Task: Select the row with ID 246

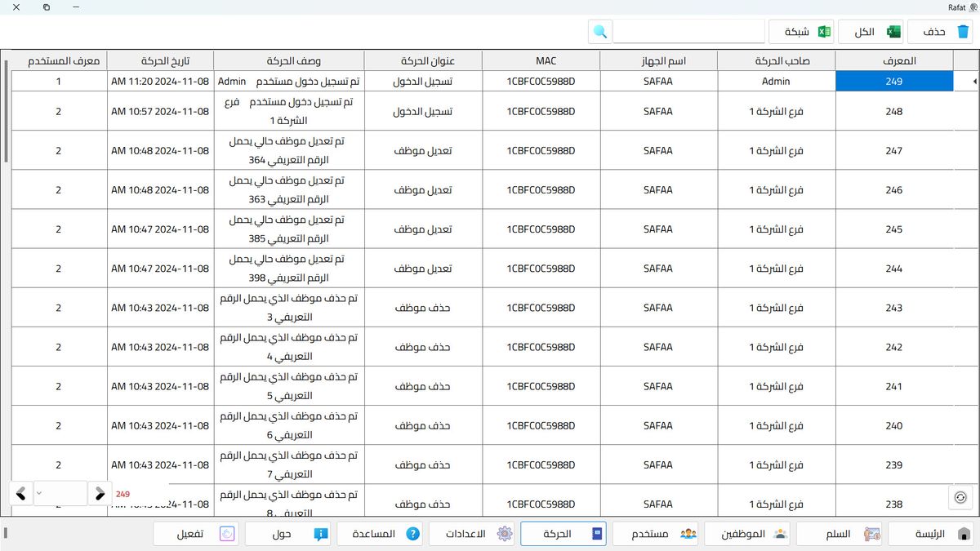Action: (893, 190)
